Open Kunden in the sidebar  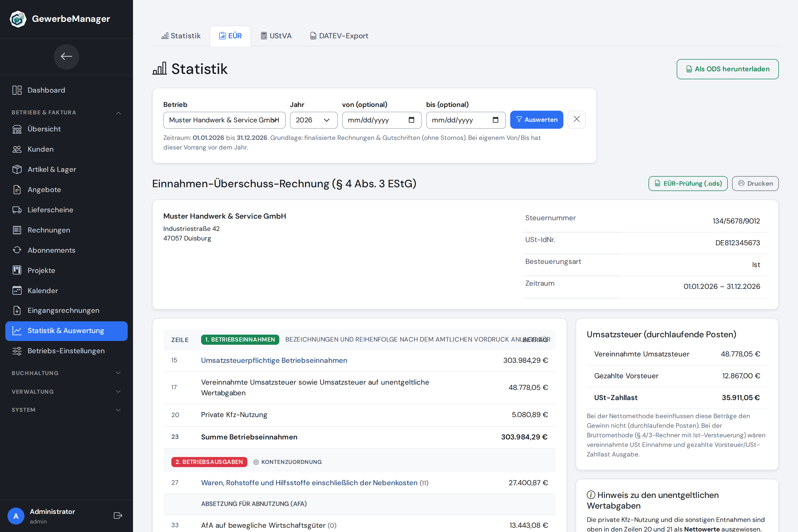[66, 149]
